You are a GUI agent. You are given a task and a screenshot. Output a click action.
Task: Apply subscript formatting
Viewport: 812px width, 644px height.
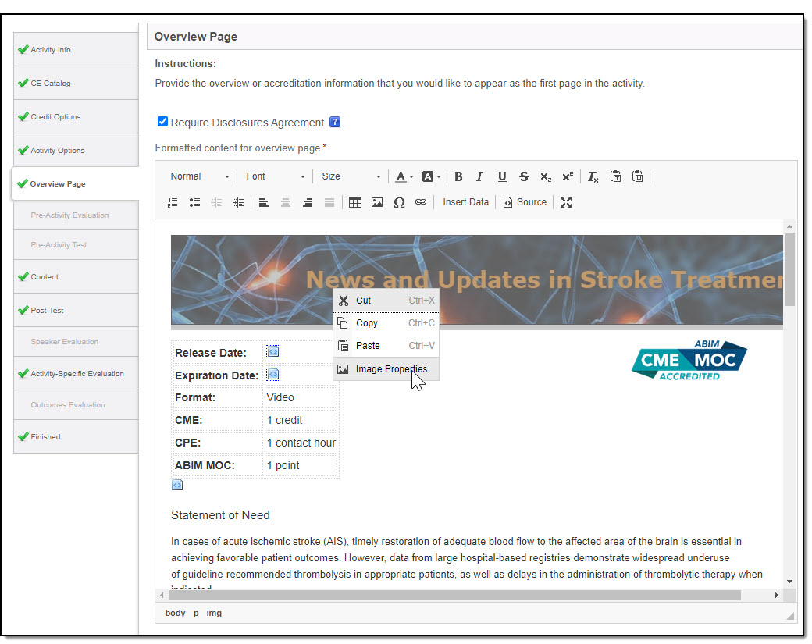click(546, 176)
